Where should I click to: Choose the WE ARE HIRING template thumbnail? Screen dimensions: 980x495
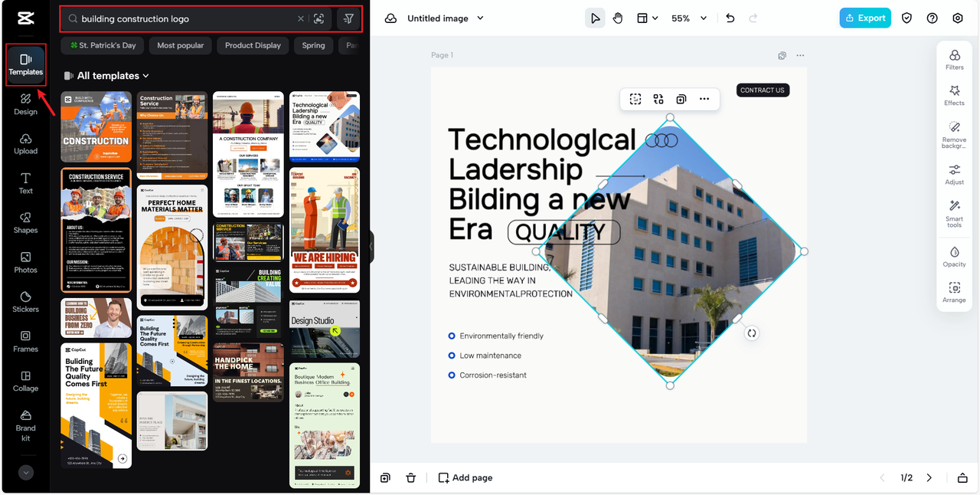pyautogui.click(x=325, y=230)
